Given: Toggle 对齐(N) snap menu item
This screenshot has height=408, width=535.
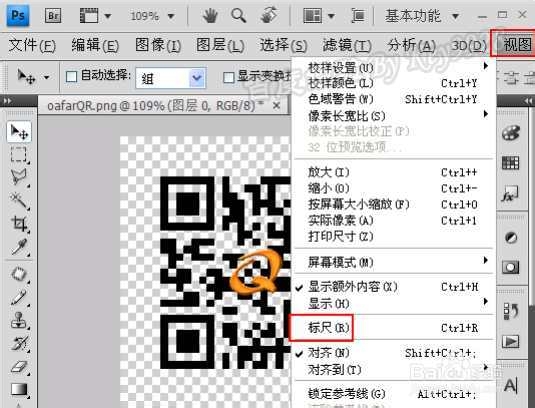Looking at the screenshot, I should [394, 353].
